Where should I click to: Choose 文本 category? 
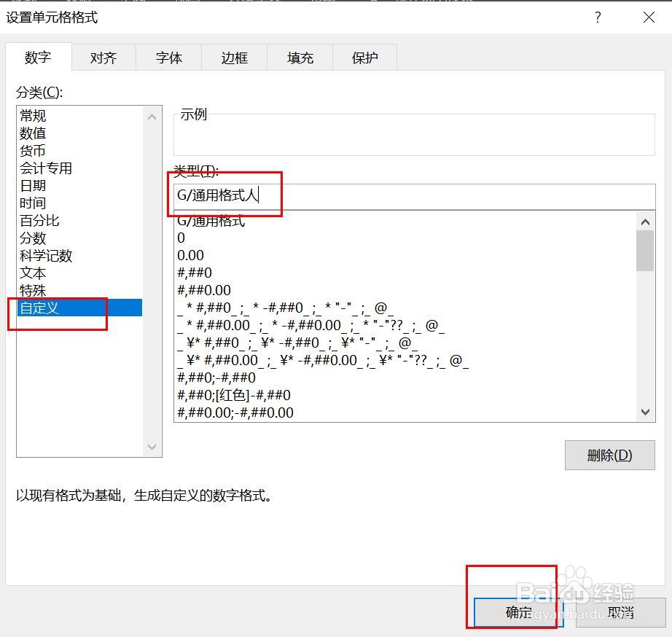(x=79, y=273)
